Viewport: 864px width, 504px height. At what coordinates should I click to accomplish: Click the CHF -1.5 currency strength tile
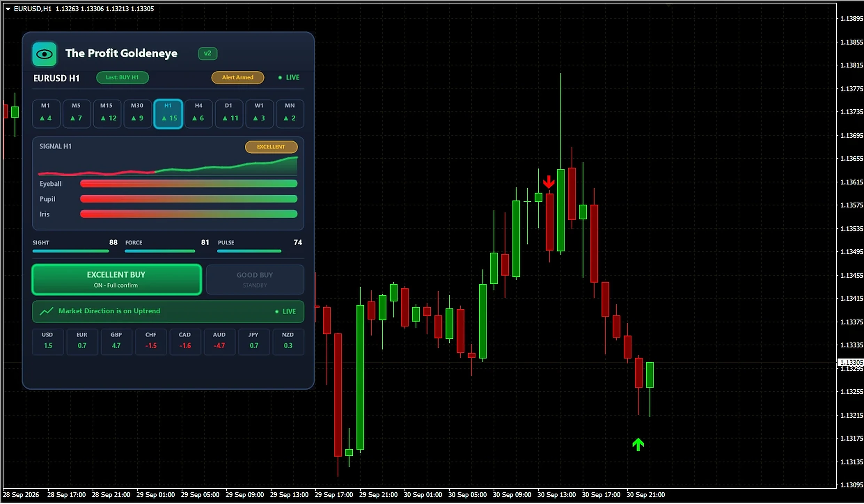pos(151,342)
